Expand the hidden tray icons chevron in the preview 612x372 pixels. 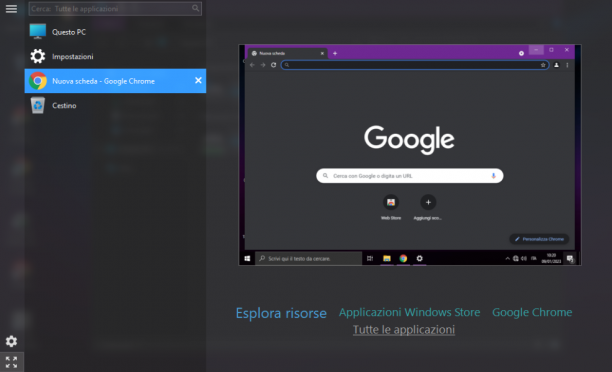click(507, 258)
